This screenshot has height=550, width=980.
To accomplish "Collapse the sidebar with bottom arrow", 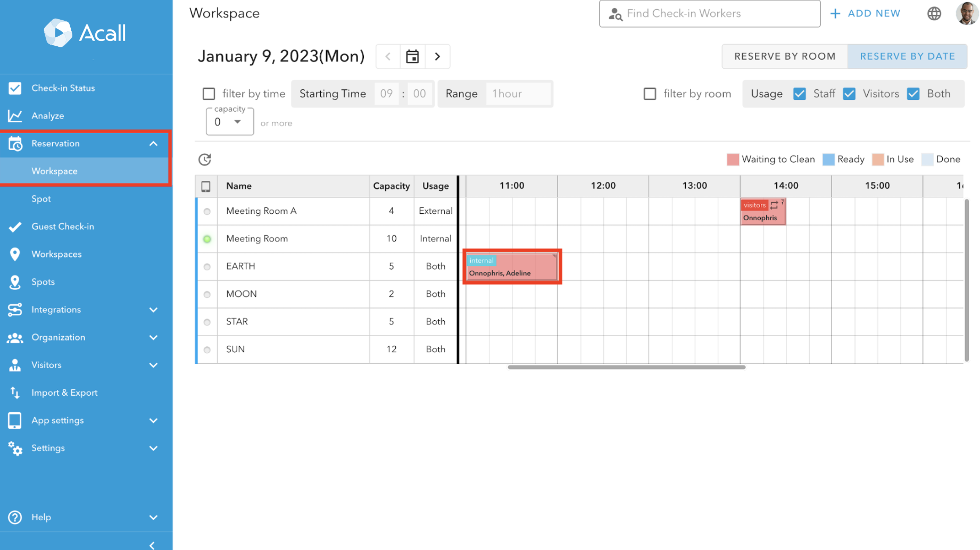I will (152, 545).
